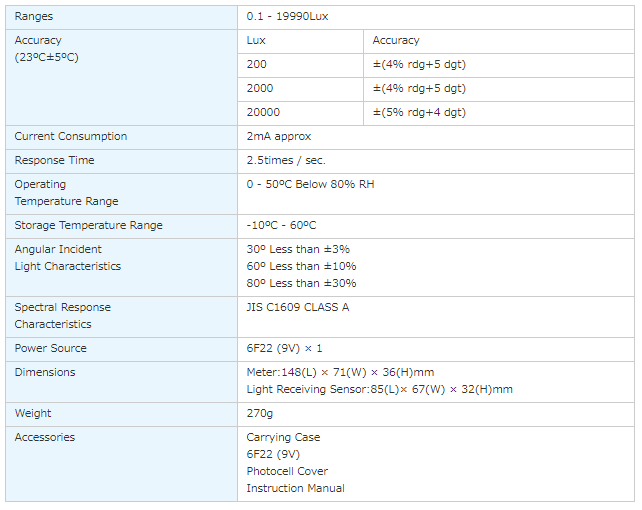Screen dimensions: 642x510
Task: Click the ±(5% rdg+4 dgt) accuracy cell
Action: [x=419, y=113]
